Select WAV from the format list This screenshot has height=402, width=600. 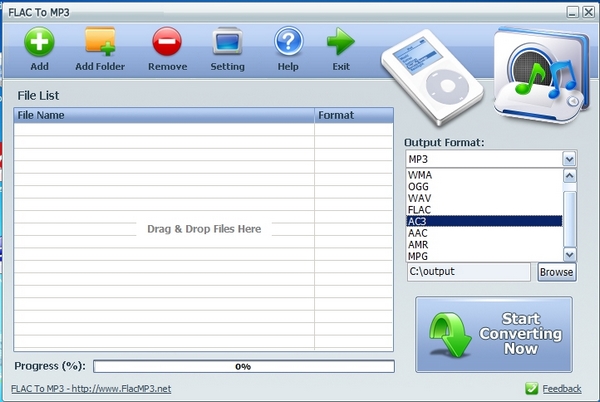coord(484,198)
